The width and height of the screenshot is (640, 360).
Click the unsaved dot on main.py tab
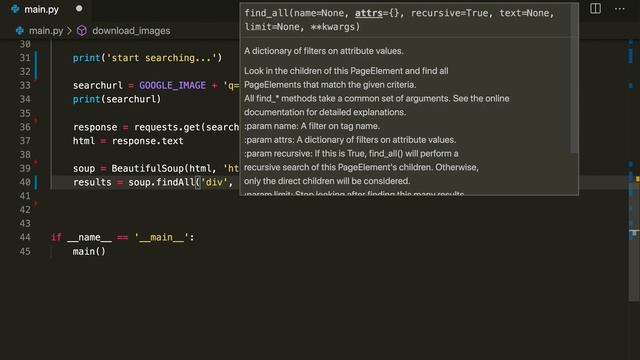click(79, 9)
